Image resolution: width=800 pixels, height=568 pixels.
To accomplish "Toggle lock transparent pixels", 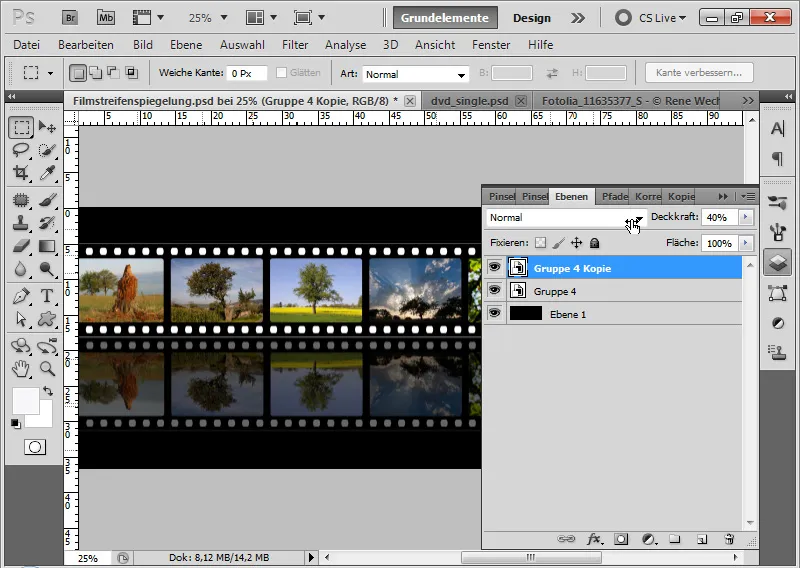I will (x=540, y=243).
